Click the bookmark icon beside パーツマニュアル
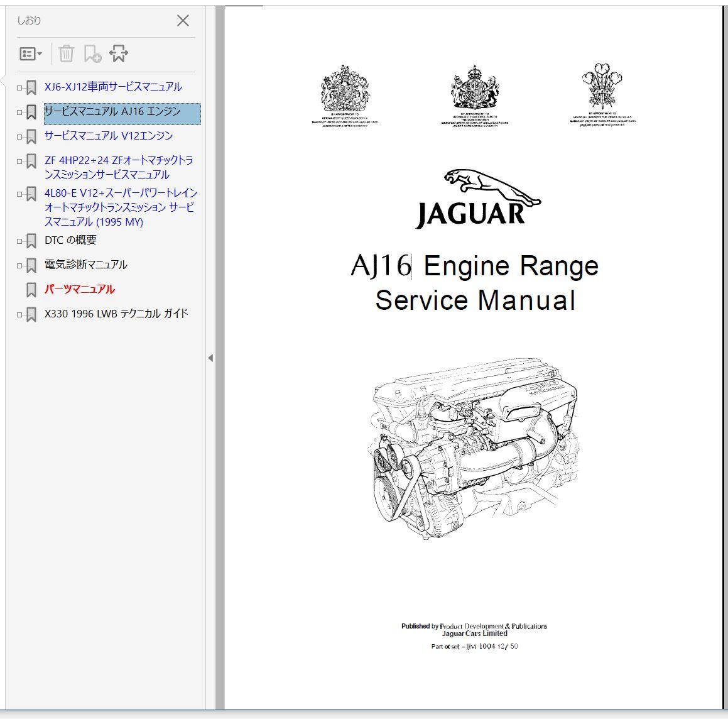The width and height of the screenshot is (728, 719). pos(31,290)
